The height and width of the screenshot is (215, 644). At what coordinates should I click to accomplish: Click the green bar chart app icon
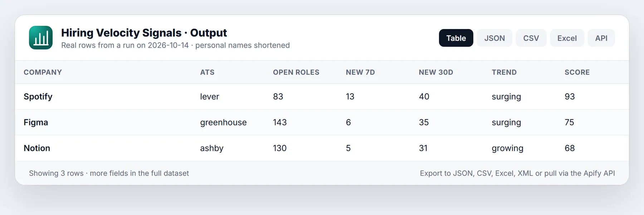pyautogui.click(x=41, y=38)
